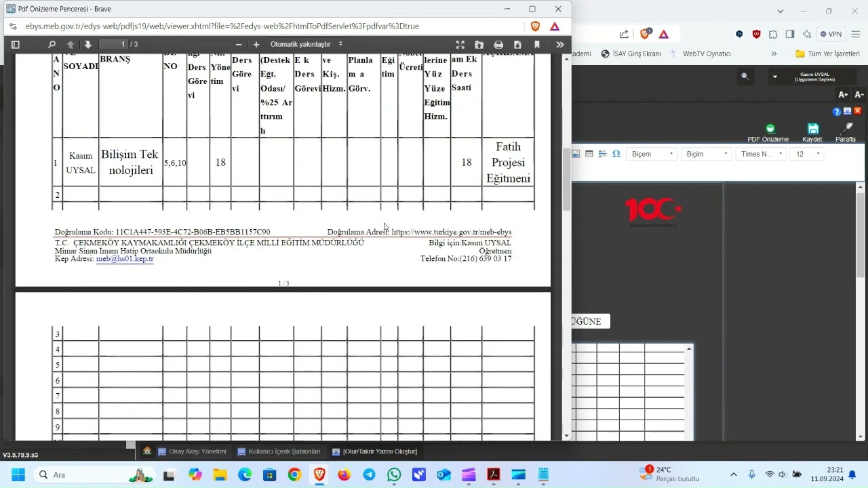Image resolution: width=868 pixels, height=488 pixels.
Task: Open the tab search chevron in the main Brave window
Action: tap(781, 11)
